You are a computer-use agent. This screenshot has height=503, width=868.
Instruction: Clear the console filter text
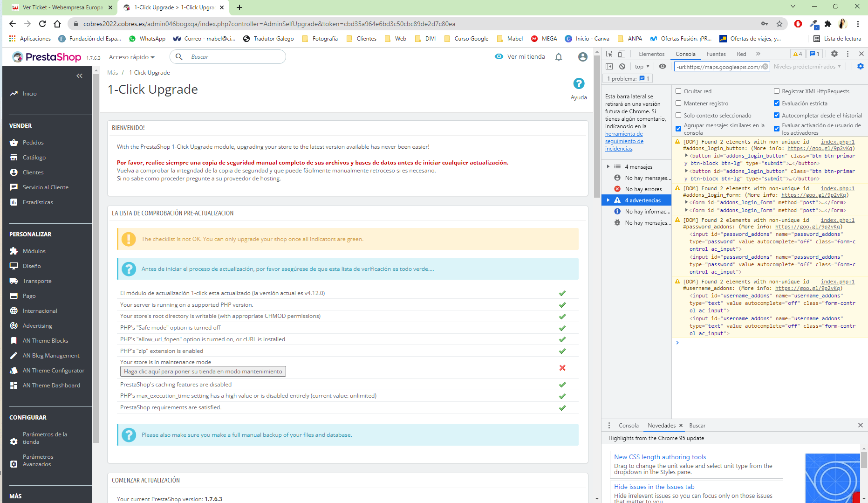pos(765,67)
